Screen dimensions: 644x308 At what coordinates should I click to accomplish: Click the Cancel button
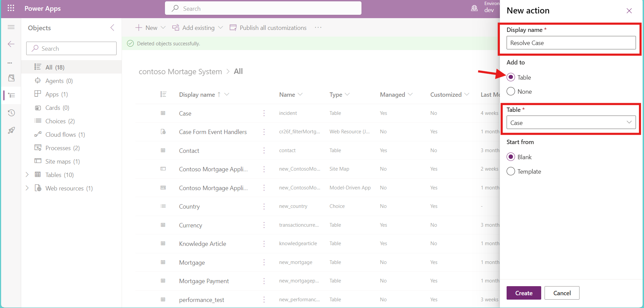tap(562, 293)
